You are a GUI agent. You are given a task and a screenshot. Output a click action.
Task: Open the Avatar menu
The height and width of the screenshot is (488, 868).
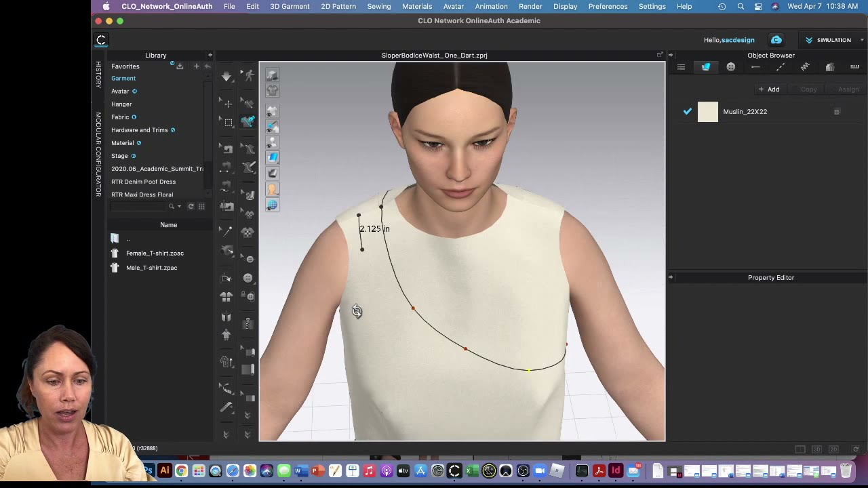(454, 6)
